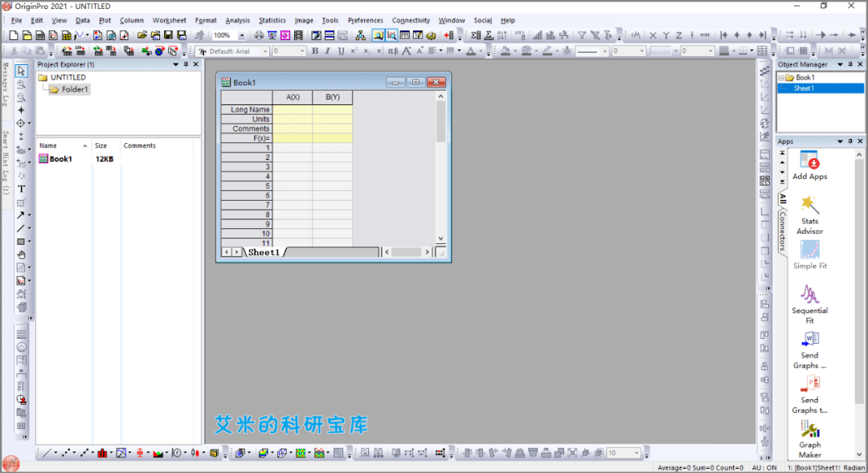Launch the Graph Maker app
Image resolution: width=868 pixels, height=473 pixels.
pos(809,439)
